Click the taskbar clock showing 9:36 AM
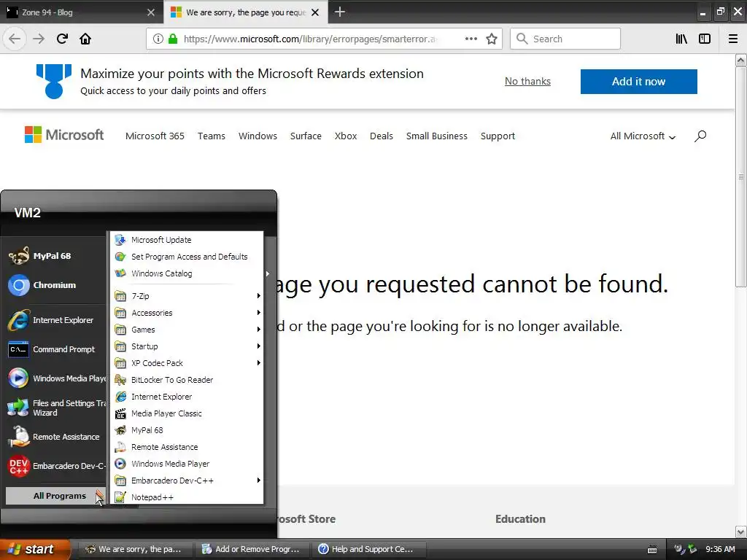747x560 pixels. [x=720, y=549]
